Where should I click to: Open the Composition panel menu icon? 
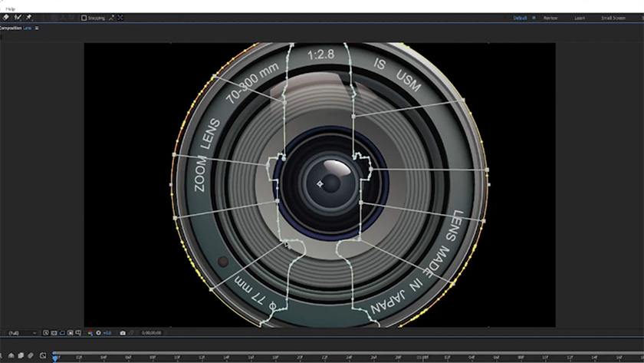pyautogui.click(x=36, y=28)
